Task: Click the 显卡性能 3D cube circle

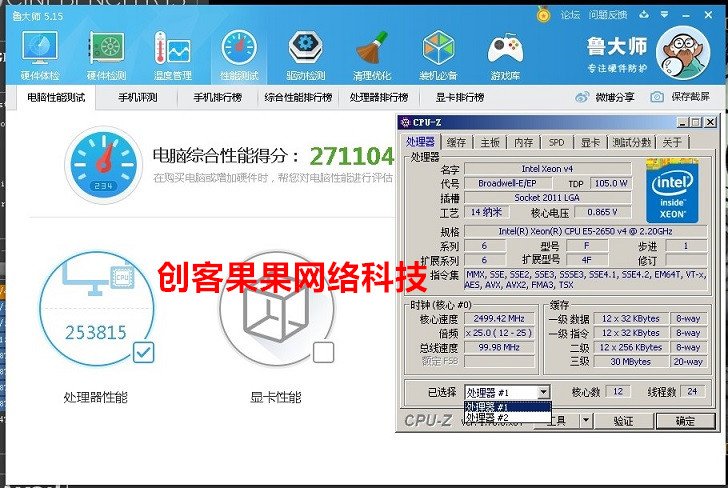Action: (277, 308)
